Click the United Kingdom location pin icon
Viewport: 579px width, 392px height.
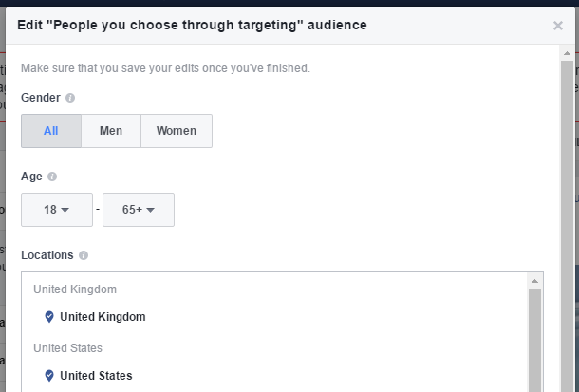point(49,317)
